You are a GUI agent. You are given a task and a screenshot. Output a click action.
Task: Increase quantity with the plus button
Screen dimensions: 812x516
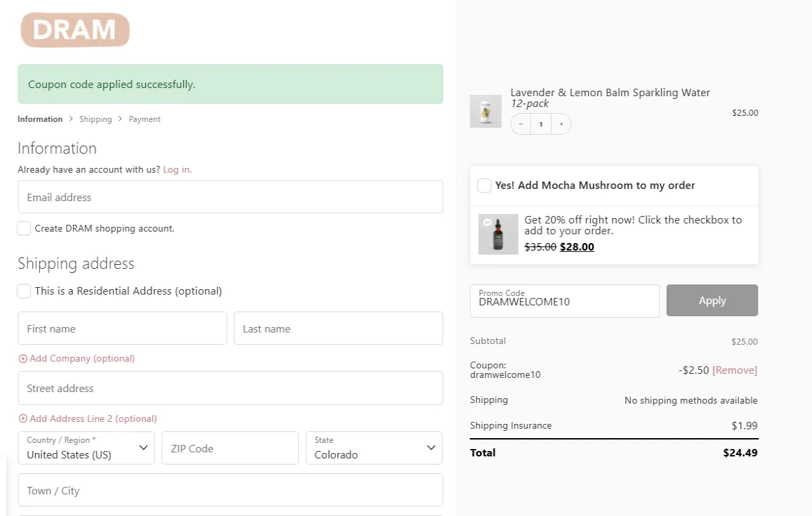click(561, 124)
